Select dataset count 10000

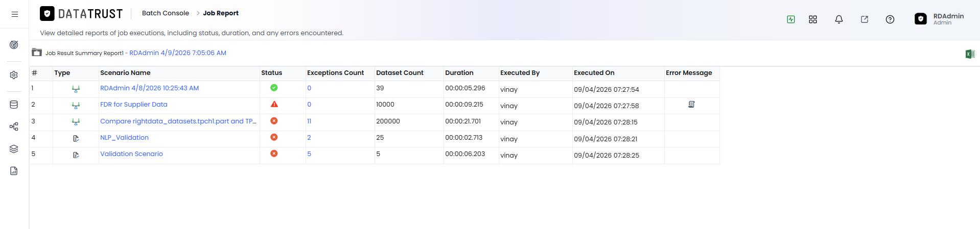click(385, 104)
